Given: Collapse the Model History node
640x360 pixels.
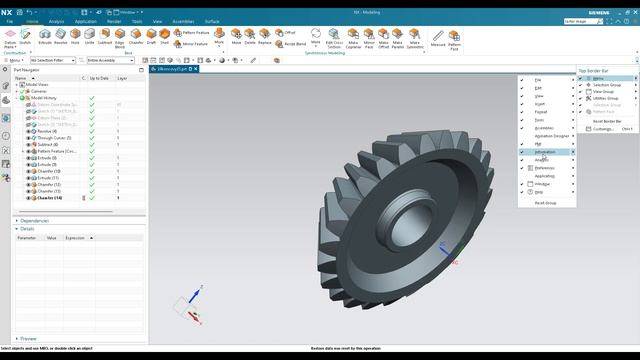Looking at the screenshot, I should 17,98.
